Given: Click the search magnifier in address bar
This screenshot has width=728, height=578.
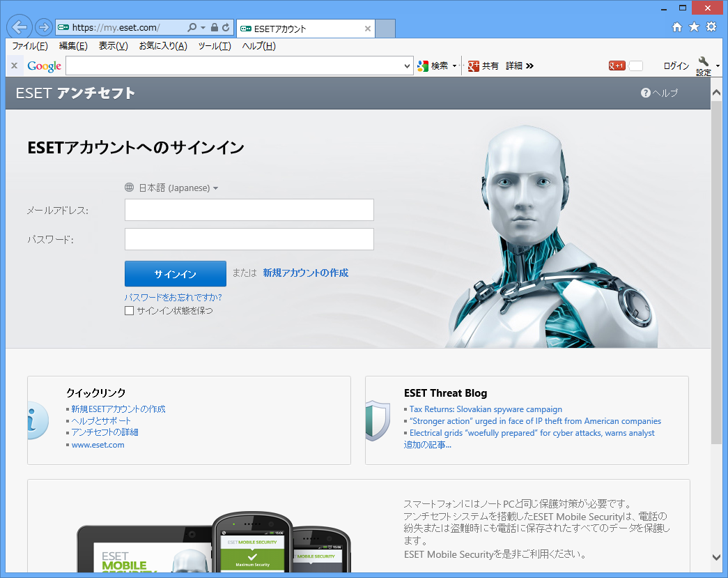Looking at the screenshot, I should (192, 27).
